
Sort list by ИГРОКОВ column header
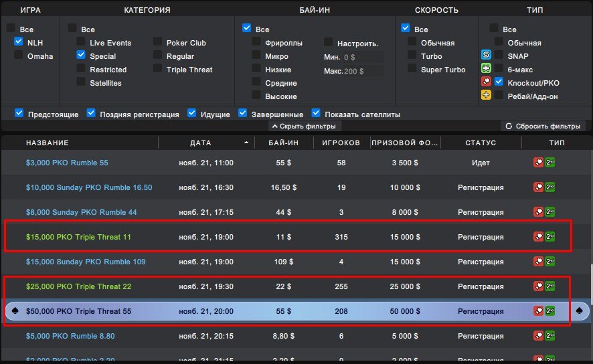tap(341, 143)
